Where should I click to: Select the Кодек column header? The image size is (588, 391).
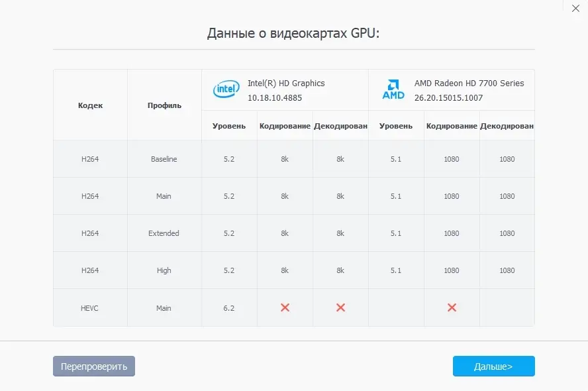(90, 105)
